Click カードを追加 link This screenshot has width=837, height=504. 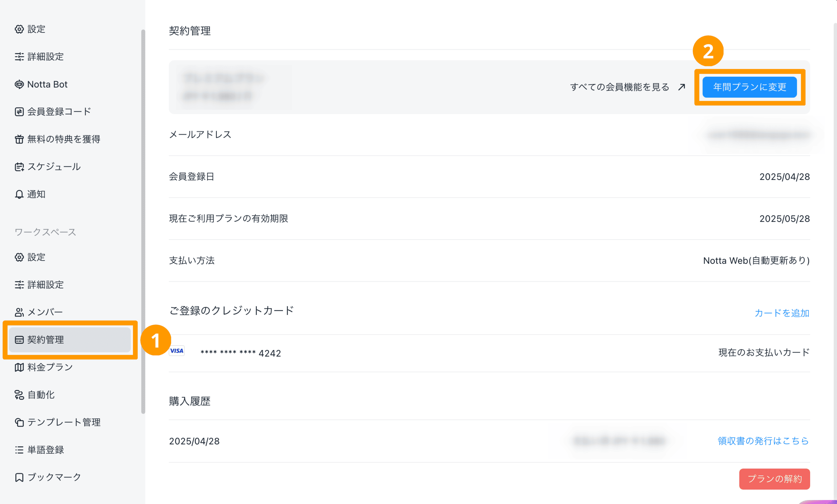pos(782,313)
